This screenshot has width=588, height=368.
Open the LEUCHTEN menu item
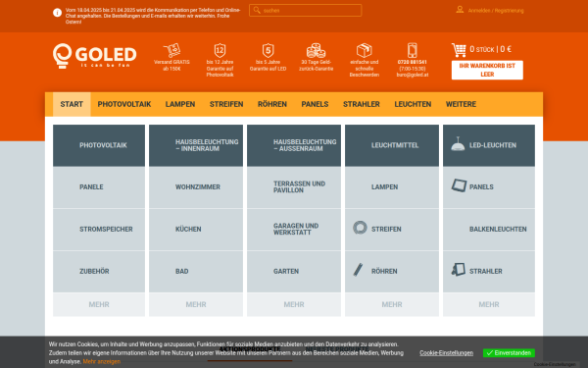(413, 104)
